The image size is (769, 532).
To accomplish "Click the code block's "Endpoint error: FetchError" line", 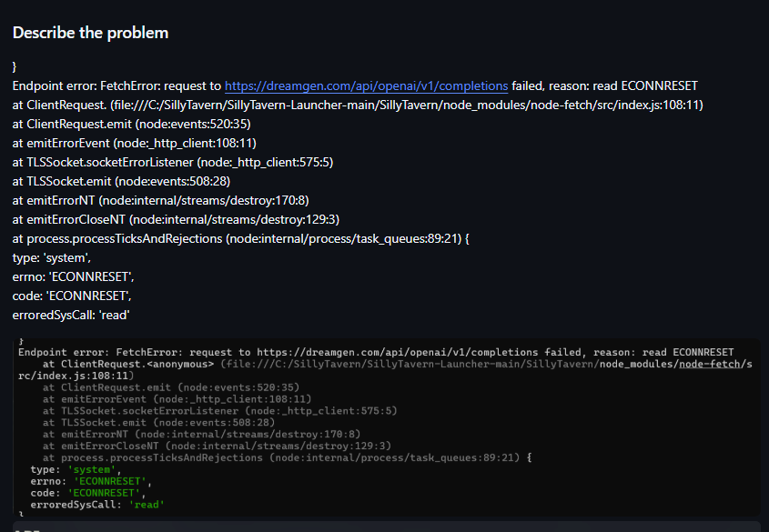I will pyautogui.click(x=376, y=352).
